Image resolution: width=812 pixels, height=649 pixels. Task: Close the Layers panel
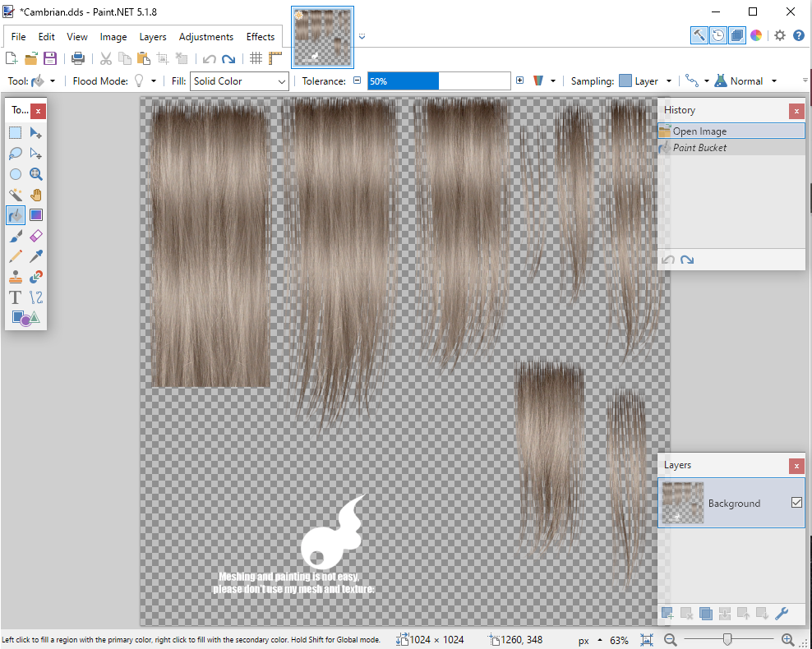[796, 466]
